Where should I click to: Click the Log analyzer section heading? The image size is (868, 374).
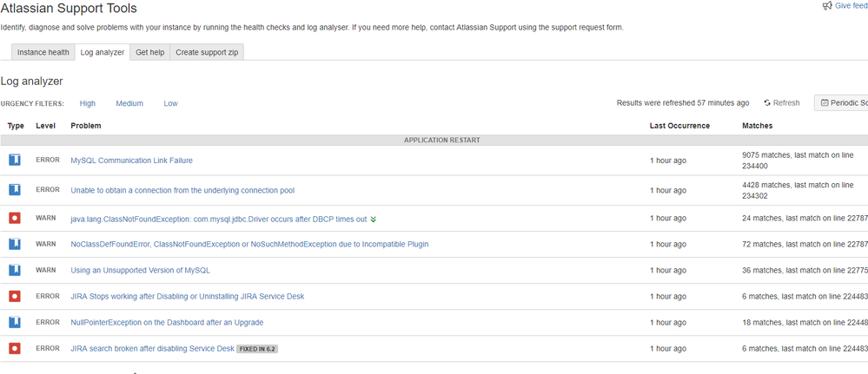pos(31,82)
